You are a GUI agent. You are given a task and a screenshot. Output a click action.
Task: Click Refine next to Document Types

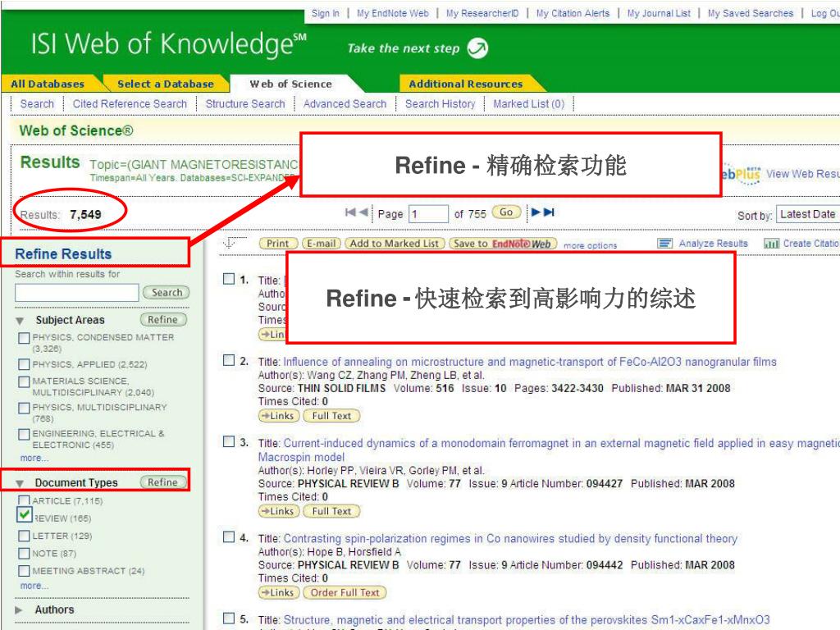[x=163, y=482]
